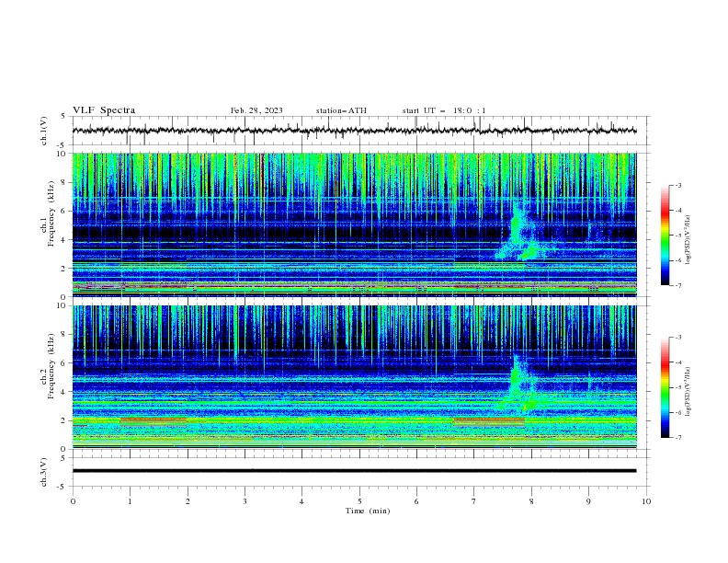728x563 pixels.
Task: Click the red 2 kHz band between minutes 1 and 2 in ch.2
Action: [x=154, y=420]
